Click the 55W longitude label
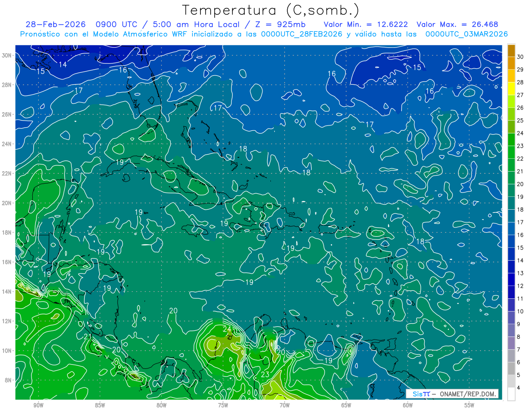The image size is (532, 411). pos(469,405)
